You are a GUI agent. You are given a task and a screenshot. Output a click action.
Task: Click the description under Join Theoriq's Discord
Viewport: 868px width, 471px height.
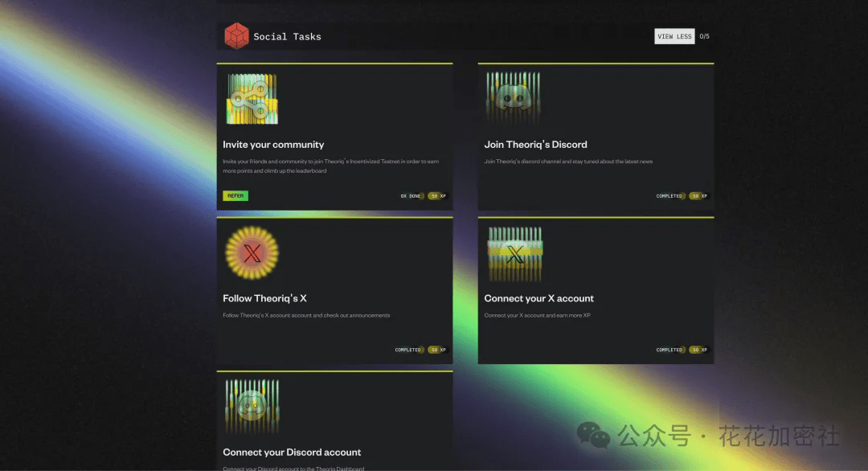tap(568, 162)
